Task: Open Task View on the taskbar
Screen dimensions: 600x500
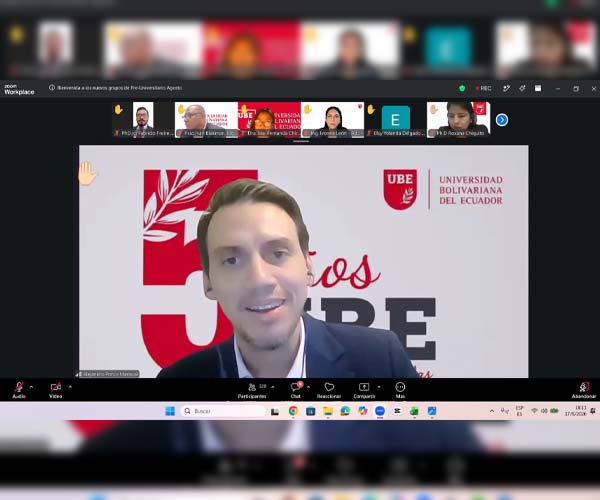Action: (x=275, y=412)
